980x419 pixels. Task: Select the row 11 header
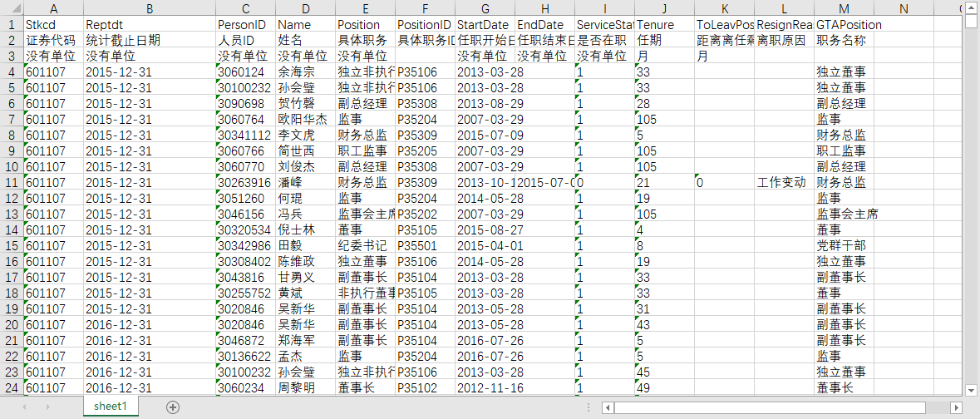point(12,182)
